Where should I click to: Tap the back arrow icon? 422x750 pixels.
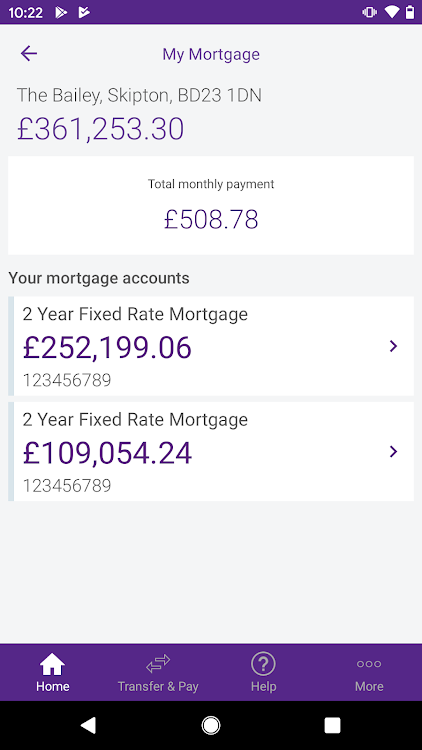[x=29, y=54]
